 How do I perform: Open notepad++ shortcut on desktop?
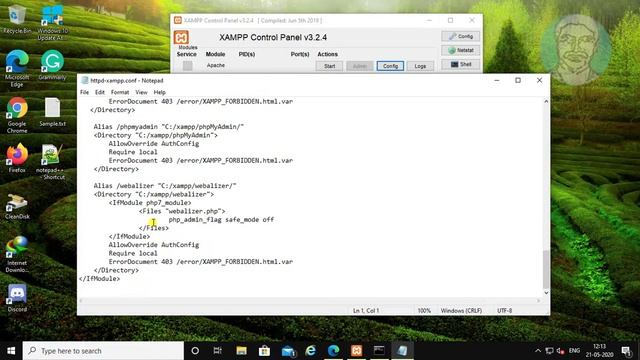[x=51, y=162]
